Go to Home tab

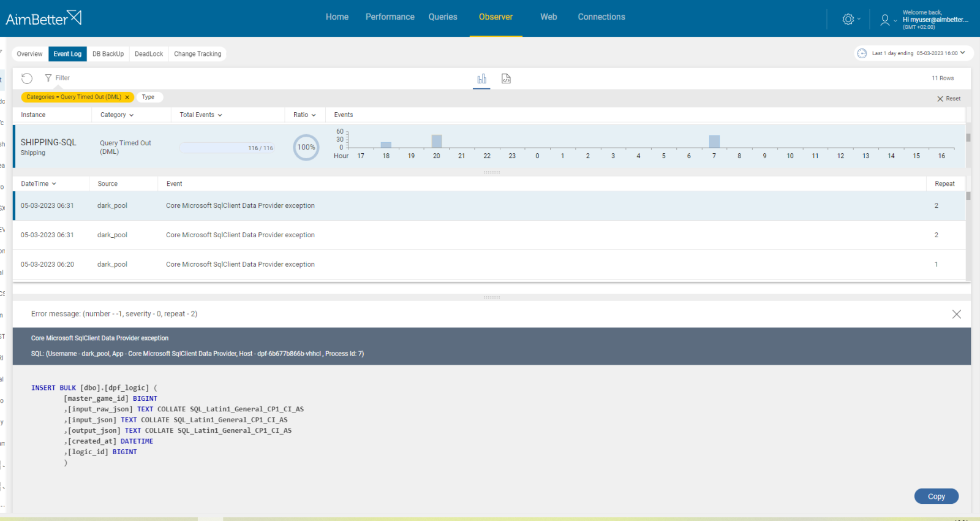click(337, 17)
